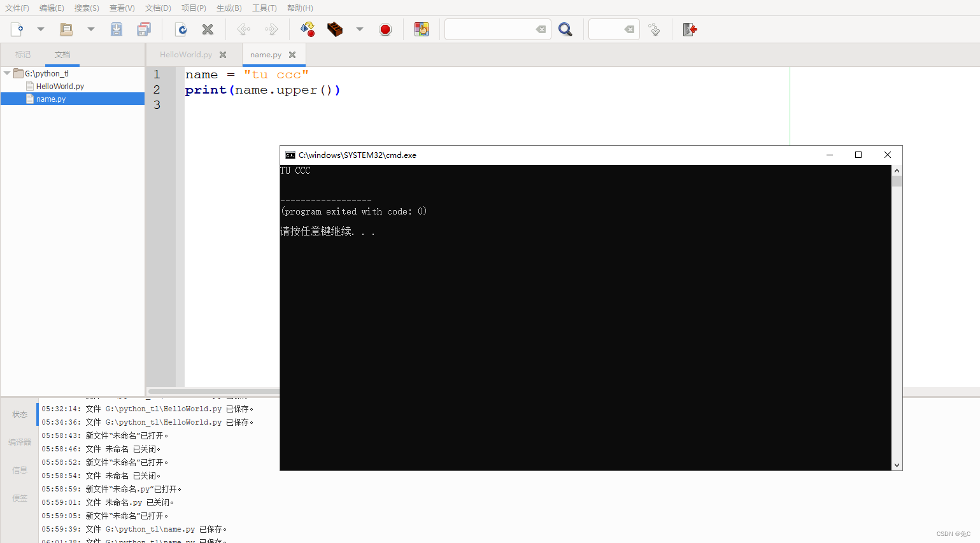
Task: Select log entry at 05:58:43
Action: coord(105,435)
